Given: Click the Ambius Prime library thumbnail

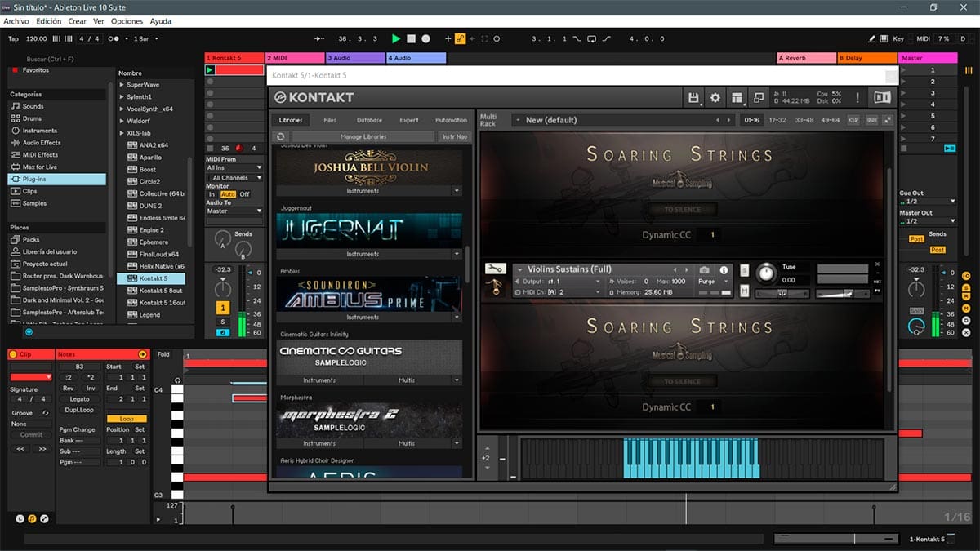Looking at the screenshot, I should [368, 293].
